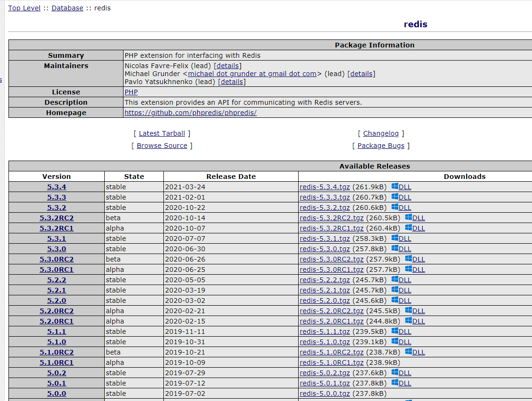Click Windows icon beside redis-5.3.2 DLL

coord(394,207)
